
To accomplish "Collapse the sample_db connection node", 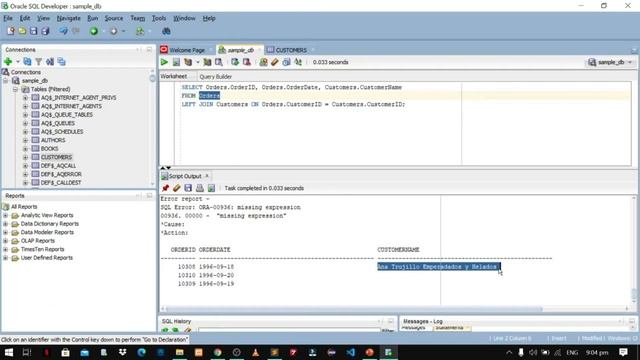I will tap(6, 81).
